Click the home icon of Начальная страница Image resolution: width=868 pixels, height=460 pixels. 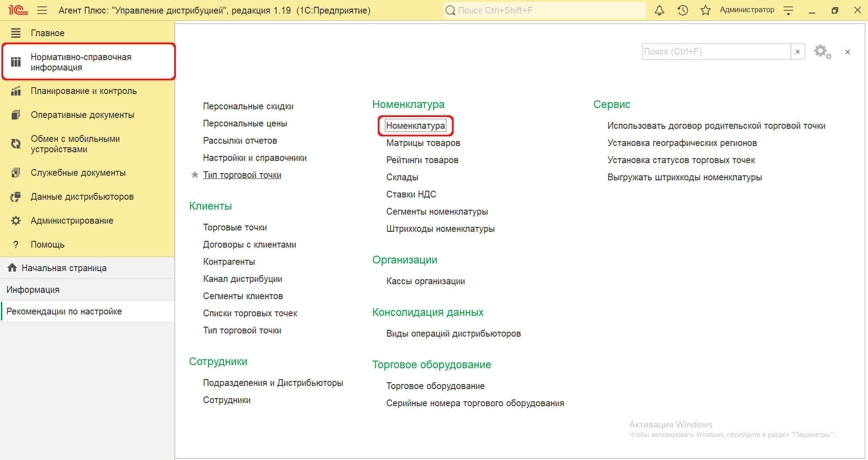coord(12,268)
